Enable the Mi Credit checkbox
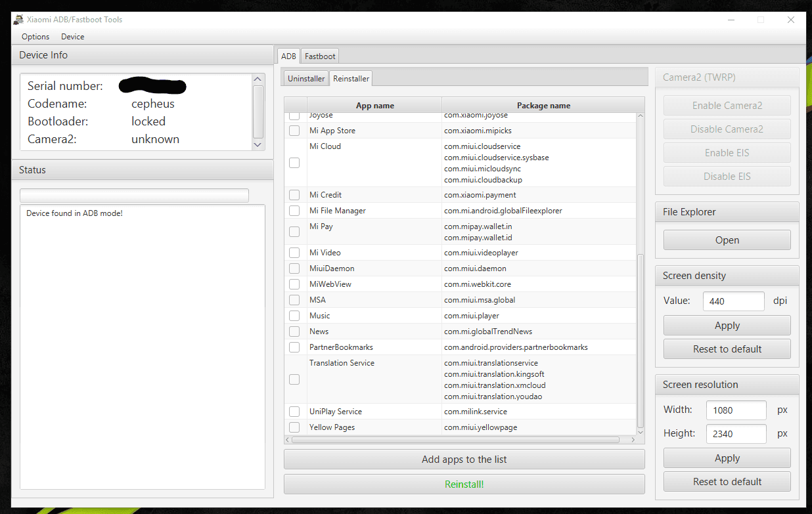 294,195
